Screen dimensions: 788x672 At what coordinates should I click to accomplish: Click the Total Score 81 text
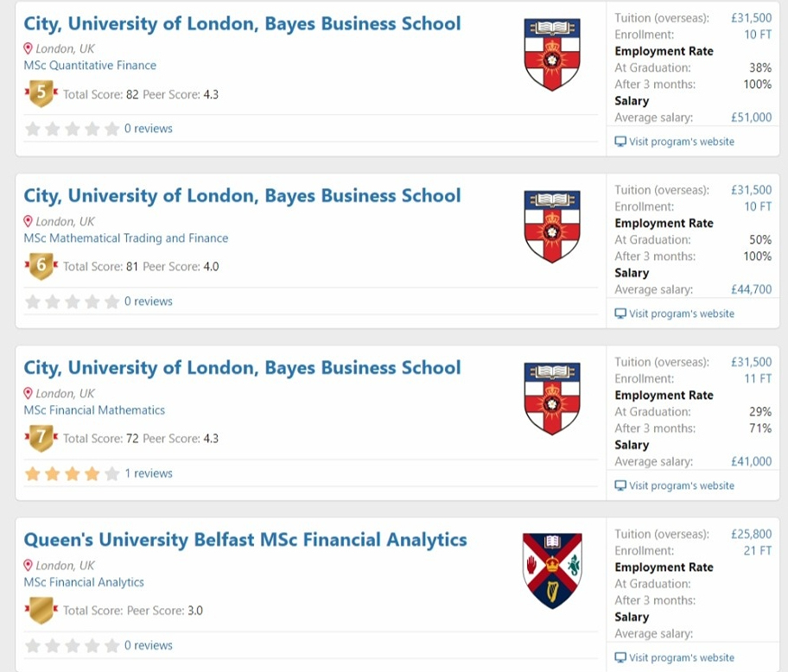pyautogui.click(x=100, y=267)
